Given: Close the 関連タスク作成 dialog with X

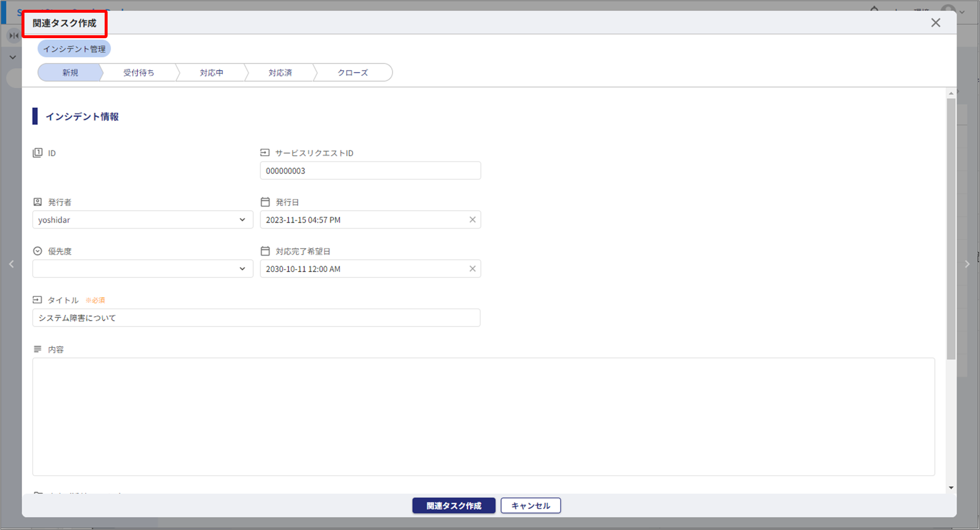Looking at the screenshot, I should [x=935, y=23].
